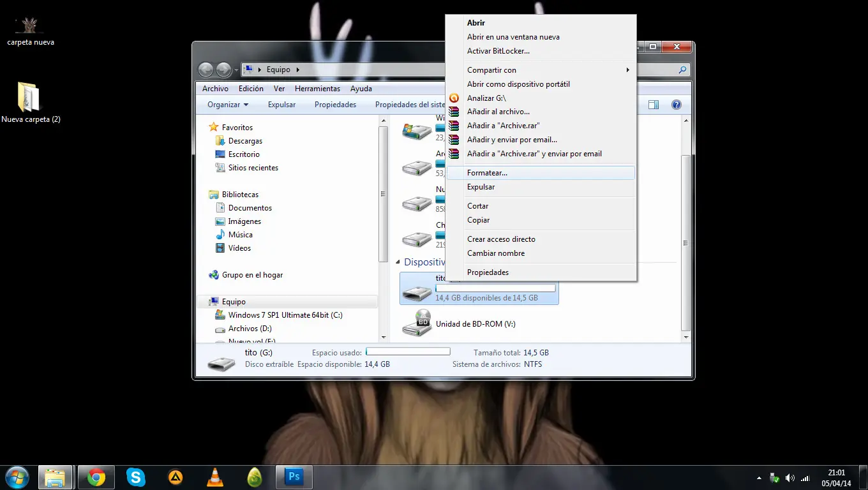
Task: Click the blue help icon
Action: tap(677, 105)
